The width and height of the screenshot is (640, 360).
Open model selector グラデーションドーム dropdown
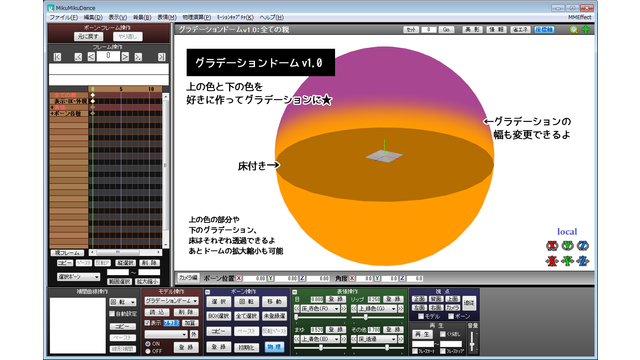tap(171, 301)
